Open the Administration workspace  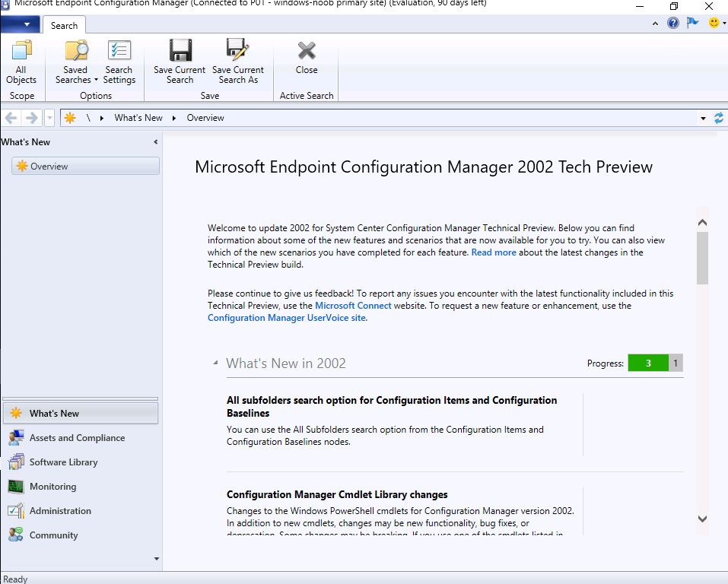(81, 511)
